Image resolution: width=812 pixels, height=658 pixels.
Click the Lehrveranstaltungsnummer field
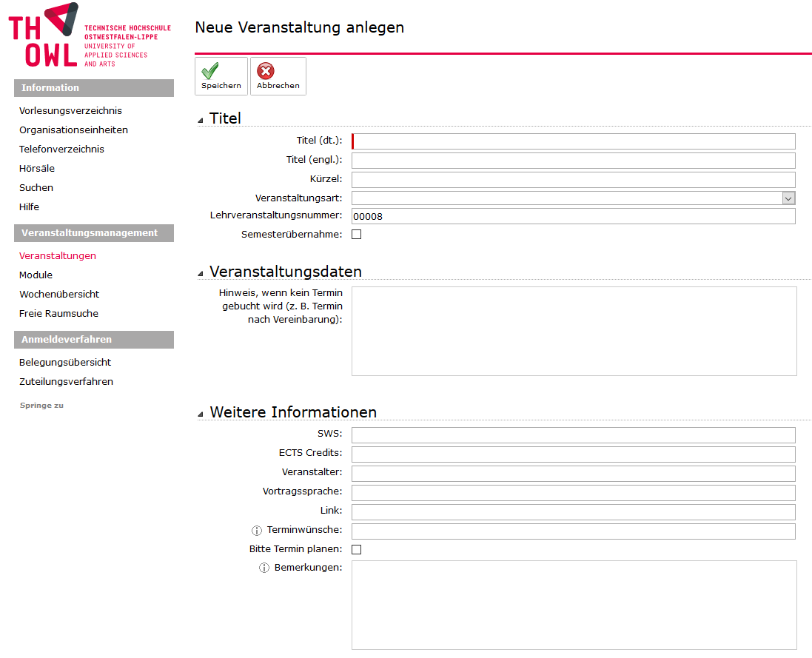coord(574,216)
